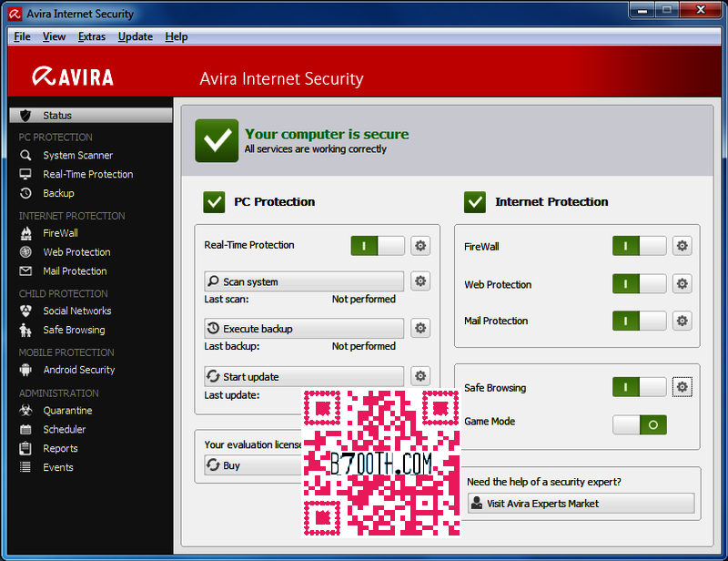Open the Help menu

[x=177, y=36]
